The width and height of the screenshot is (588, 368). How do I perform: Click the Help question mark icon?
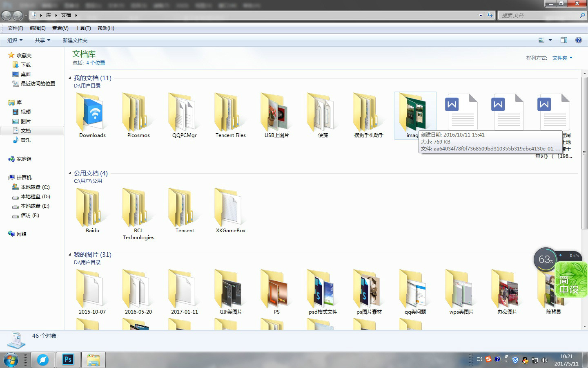pyautogui.click(x=578, y=40)
